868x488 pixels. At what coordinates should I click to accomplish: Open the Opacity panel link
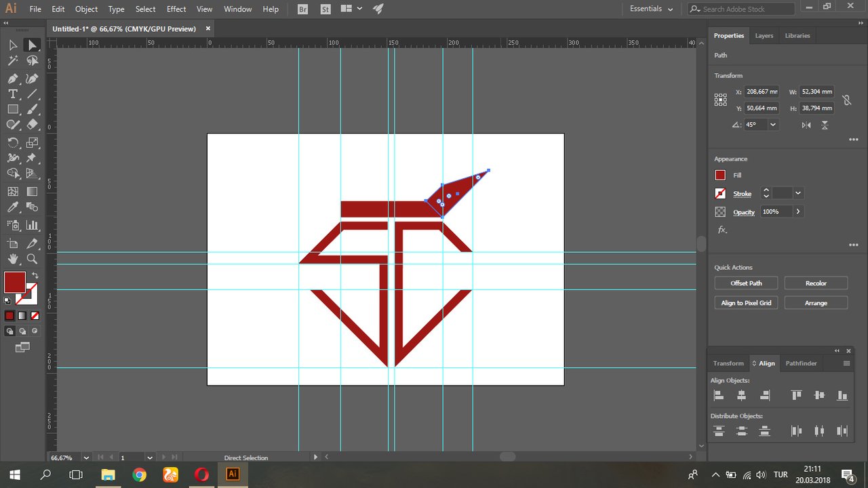tap(744, 212)
